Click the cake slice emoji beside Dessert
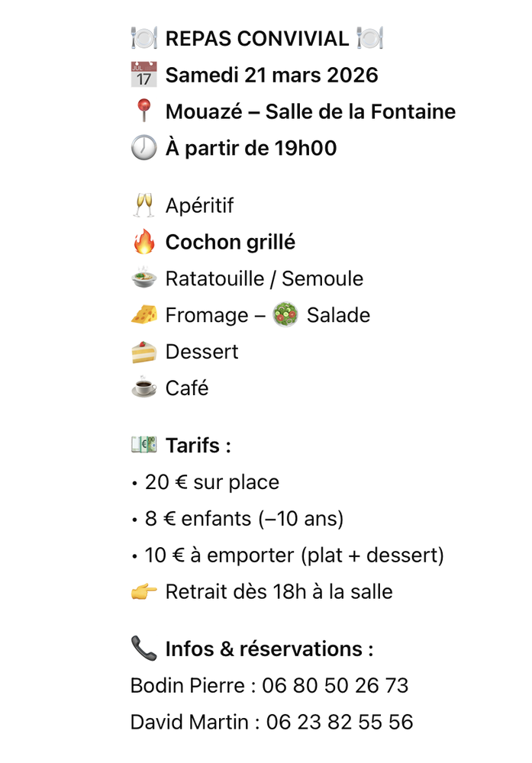Image resolution: width=532 pixels, height=763 pixels. click(x=143, y=352)
